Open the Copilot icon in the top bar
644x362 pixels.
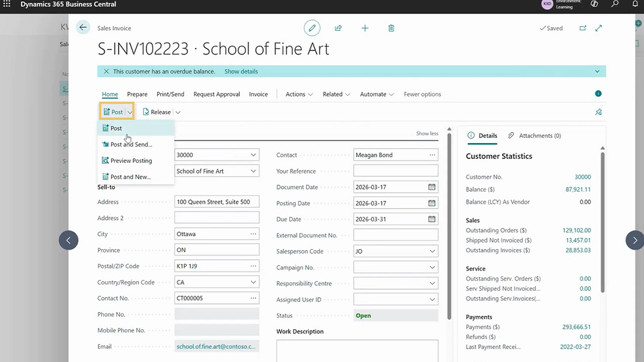[594, 4]
